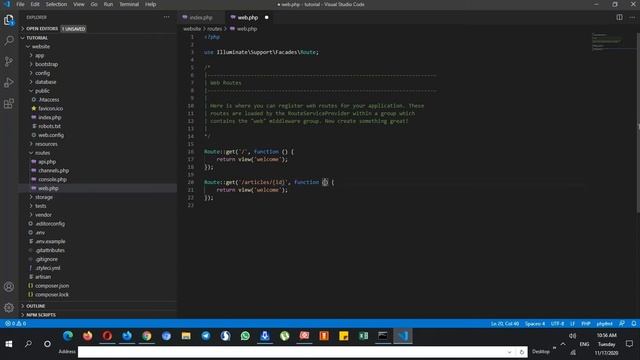Open composer.json in the file tree
Screen dimensions: 640x360
pyautogui.click(x=52, y=286)
